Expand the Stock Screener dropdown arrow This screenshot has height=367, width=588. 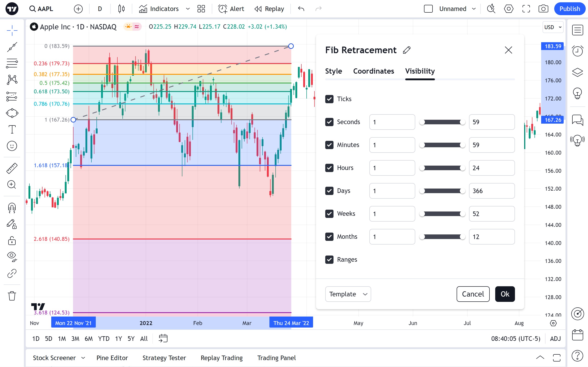click(x=83, y=358)
